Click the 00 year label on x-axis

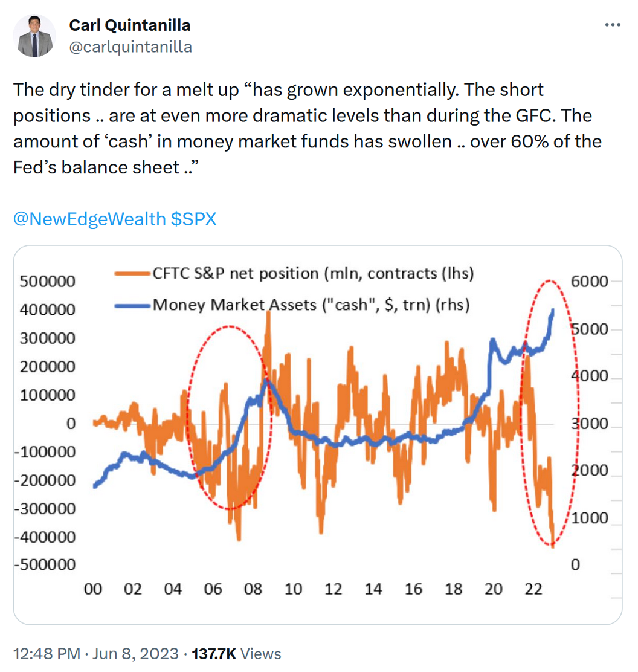click(x=93, y=589)
